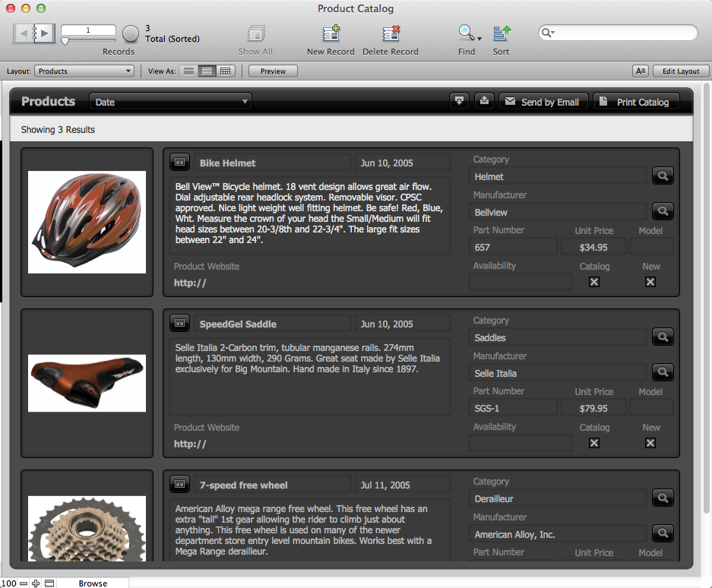The image size is (712, 588).
Task: Click the $79.95 unit price field
Action: tap(593, 408)
